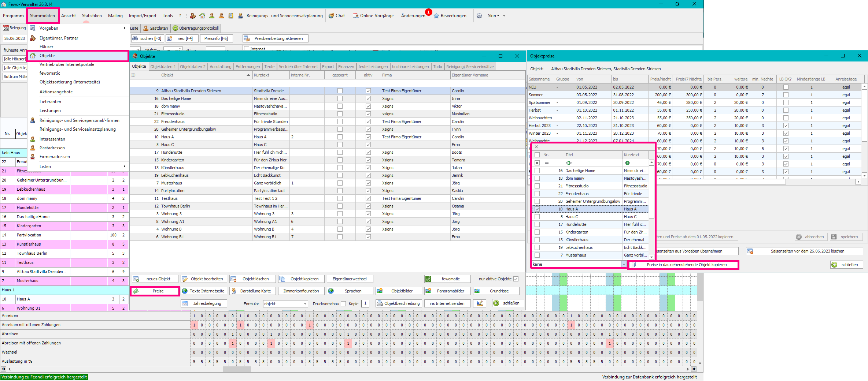Toggle LB OK? checkbox for Sommer season
The image size is (868, 381).
pyautogui.click(x=786, y=95)
